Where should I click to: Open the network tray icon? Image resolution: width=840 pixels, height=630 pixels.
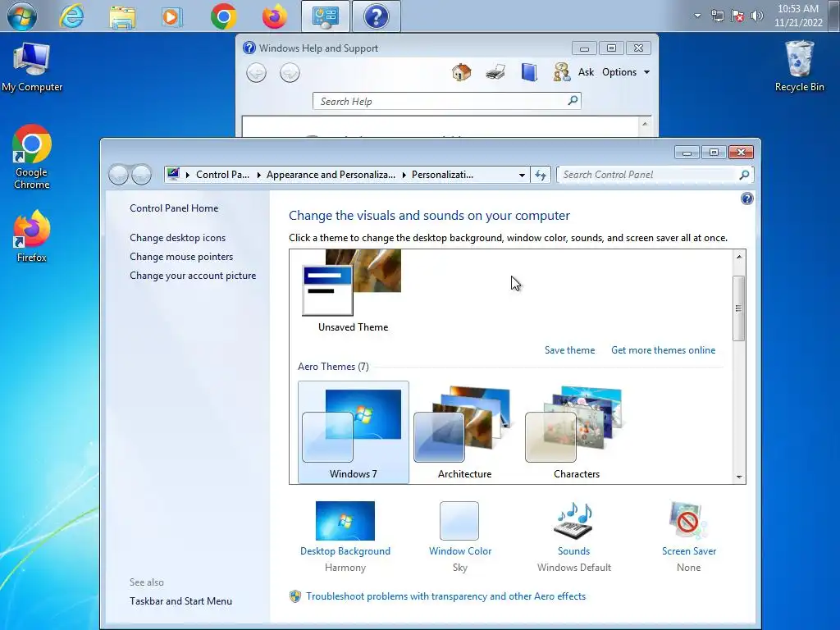coord(717,16)
